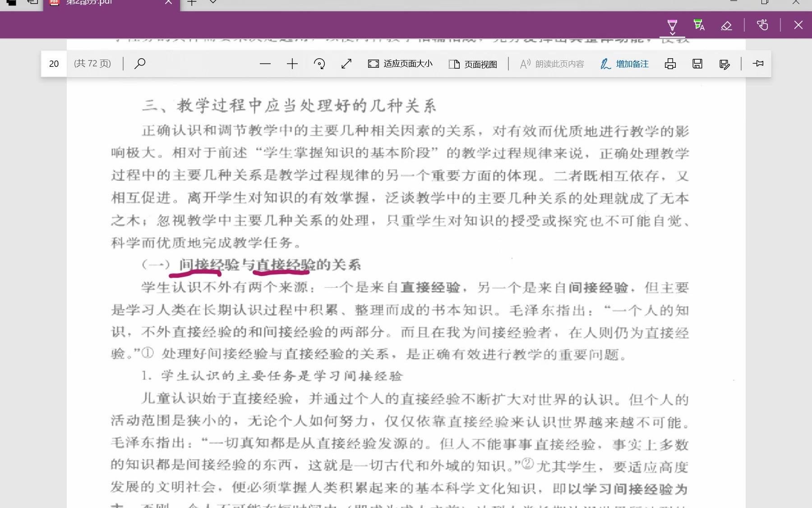Image resolution: width=812 pixels, height=508 pixels.
Task: Click text 学生认识的主要任务是学习间接经验
Action: (281, 376)
